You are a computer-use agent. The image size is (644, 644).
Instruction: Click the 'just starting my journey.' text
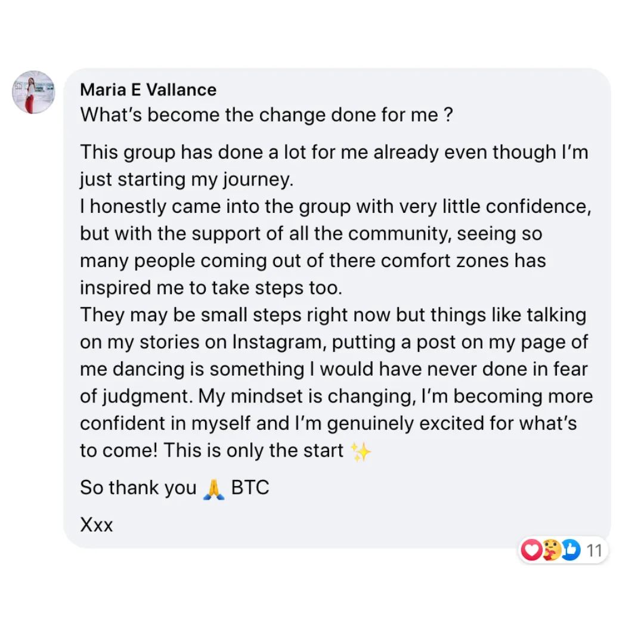click(187, 179)
